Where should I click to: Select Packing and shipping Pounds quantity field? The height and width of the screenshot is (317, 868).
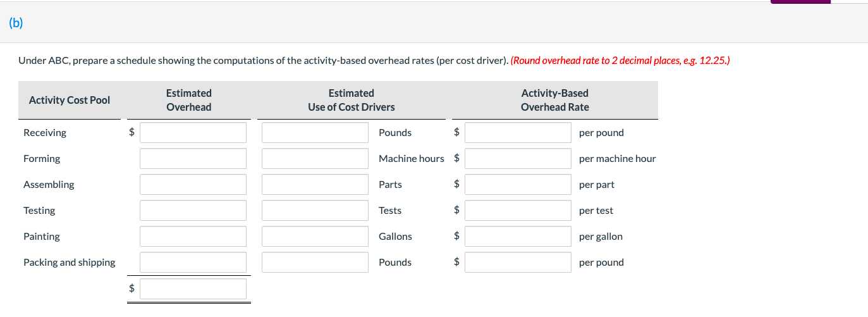(x=315, y=263)
